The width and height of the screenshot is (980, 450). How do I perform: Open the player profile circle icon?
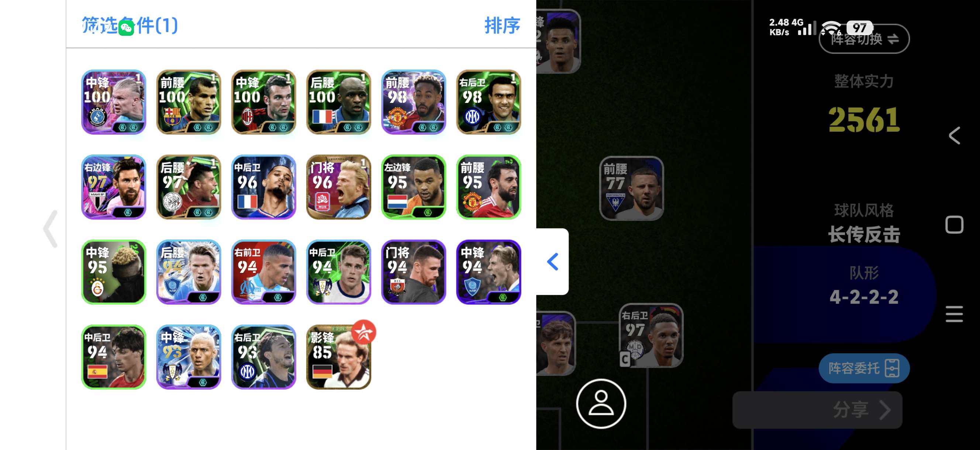tap(601, 404)
